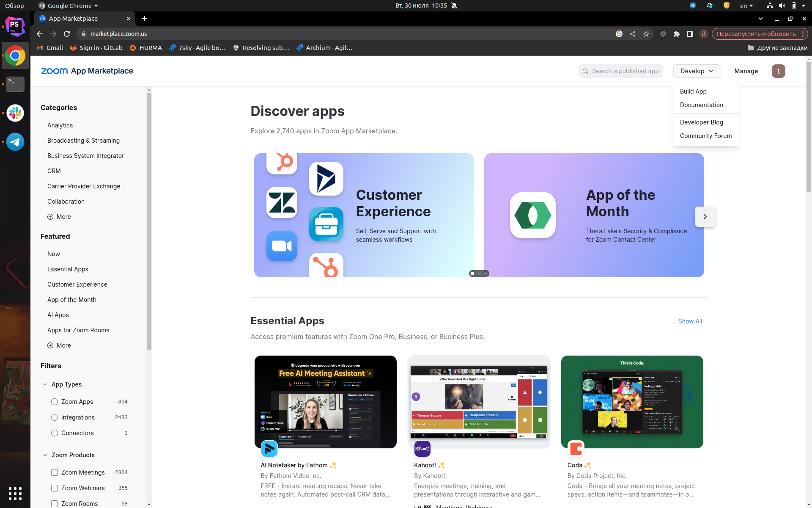Check the Zoom Meetings checkbox

click(55, 472)
